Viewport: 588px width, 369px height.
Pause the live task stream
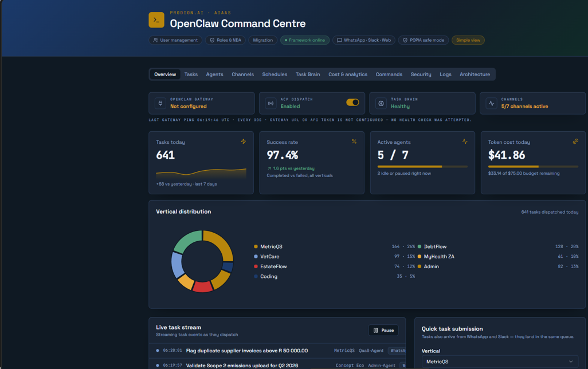pos(383,331)
